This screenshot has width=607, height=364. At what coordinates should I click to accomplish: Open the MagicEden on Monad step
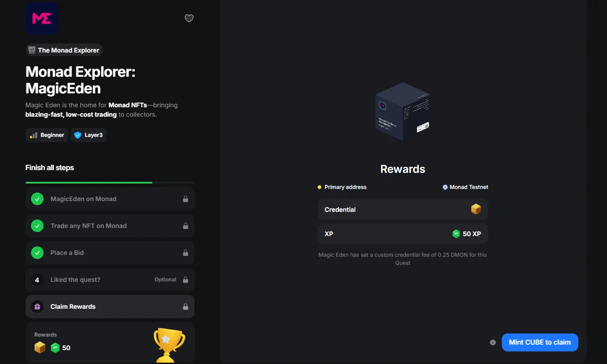[110, 199]
